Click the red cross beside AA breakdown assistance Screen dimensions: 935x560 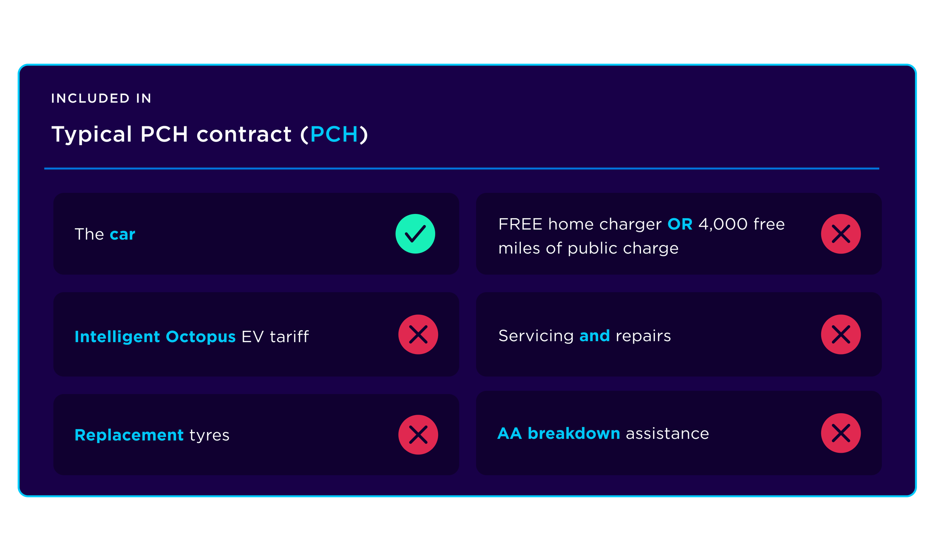841,433
